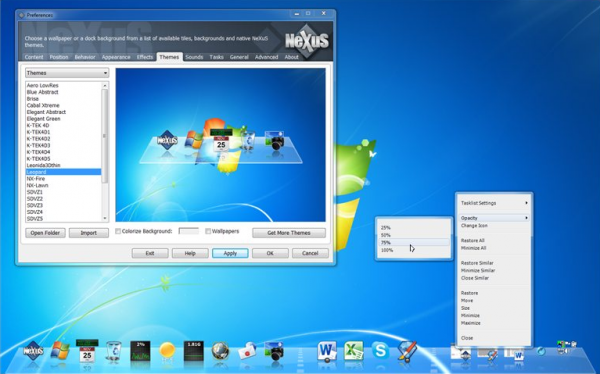Choose 75% opacity in submenu
Image resolution: width=600 pixels, height=374 pixels.
pos(413,242)
